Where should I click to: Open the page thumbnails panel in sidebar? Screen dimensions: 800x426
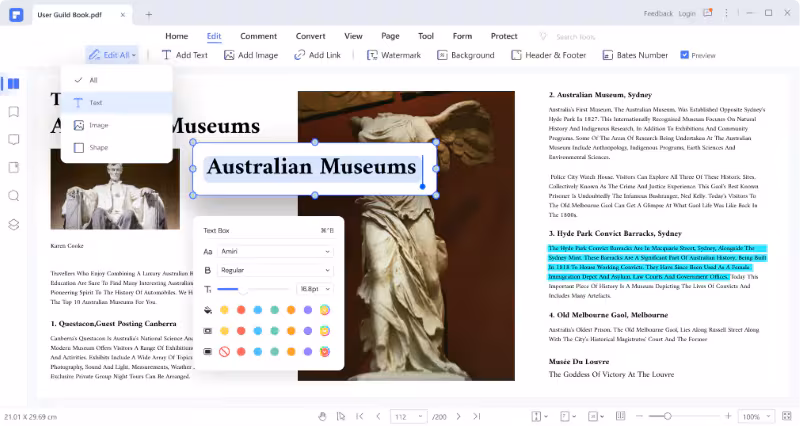[x=13, y=84]
